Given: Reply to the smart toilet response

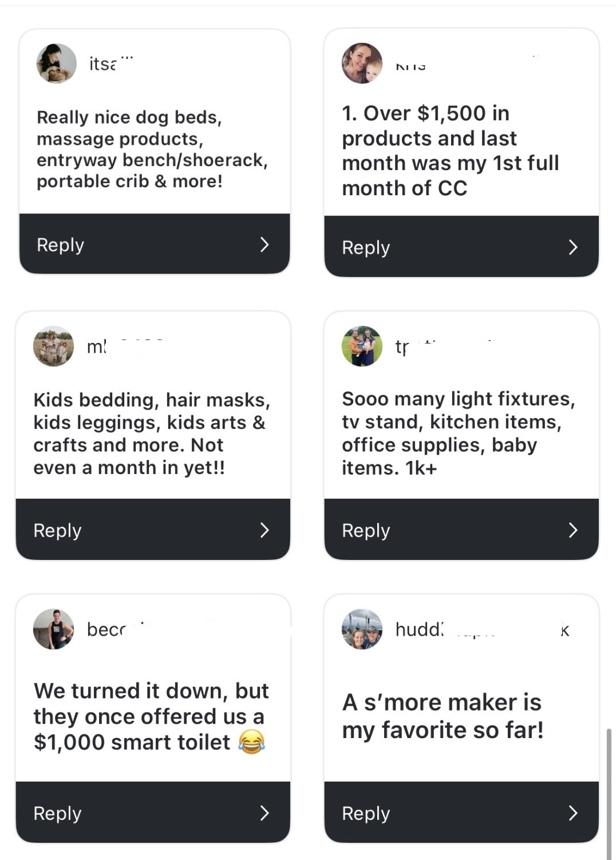Looking at the screenshot, I should (x=57, y=813).
